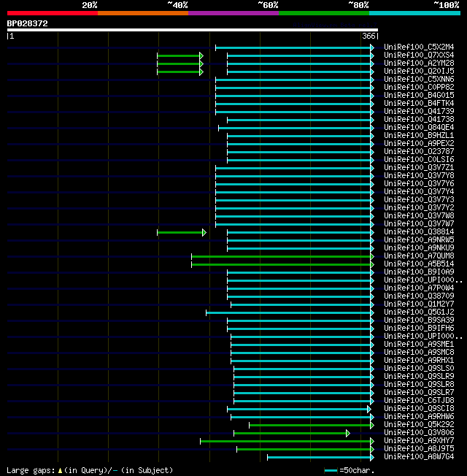467x476 pixels.
Task: Click the 20% legend label
Action: 90,5
